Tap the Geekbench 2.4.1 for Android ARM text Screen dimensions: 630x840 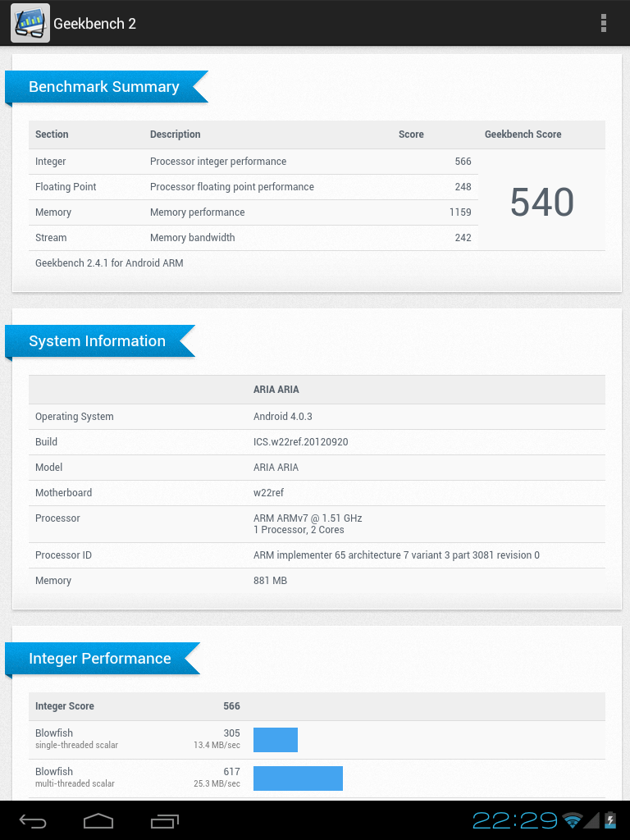(x=109, y=263)
